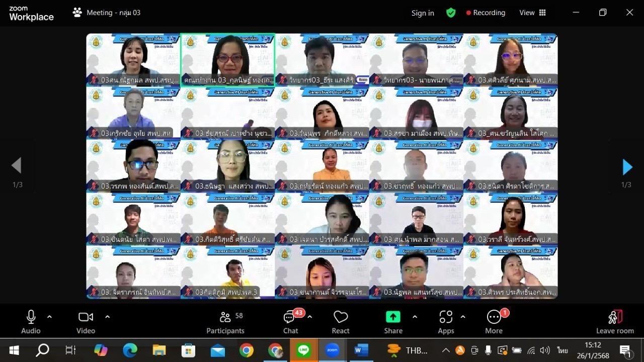Click the name label 03 เจตนา

[329, 239]
